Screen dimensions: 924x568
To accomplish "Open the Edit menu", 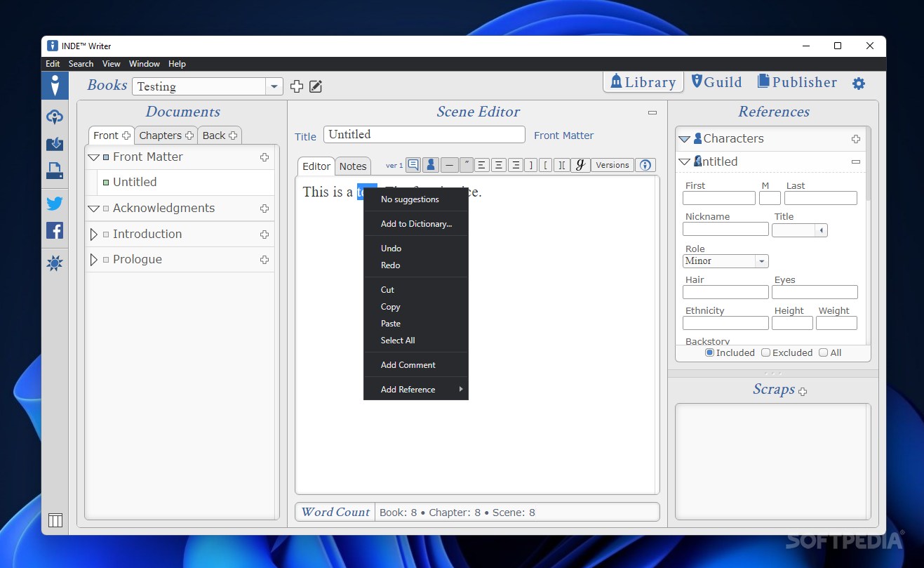I will 53,64.
